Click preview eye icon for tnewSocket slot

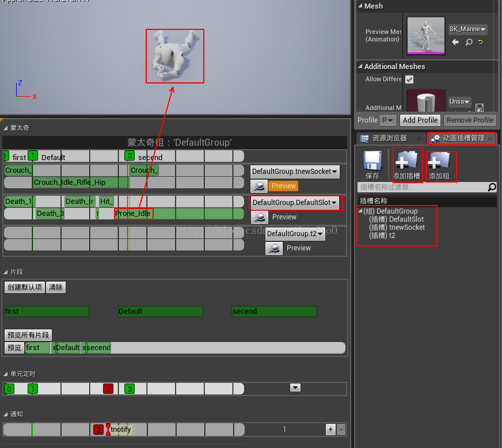[x=259, y=186]
